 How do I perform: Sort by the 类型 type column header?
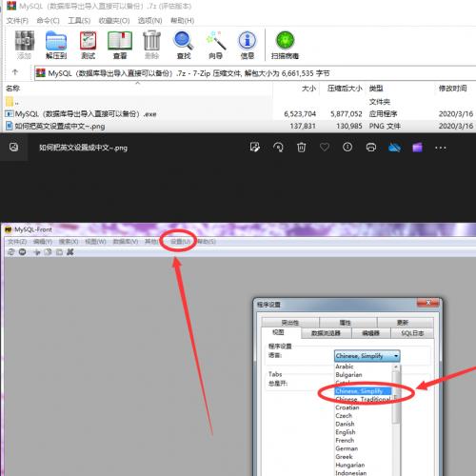pyautogui.click(x=376, y=89)
